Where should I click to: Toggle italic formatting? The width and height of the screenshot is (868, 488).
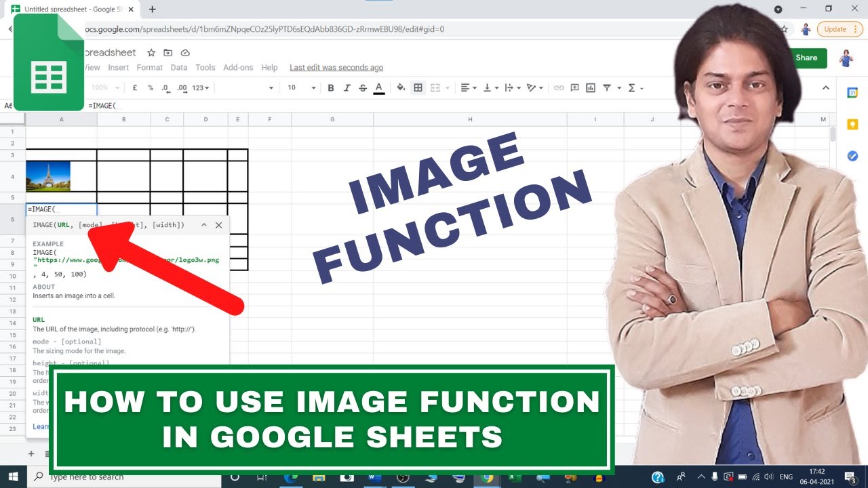(347, 88)
